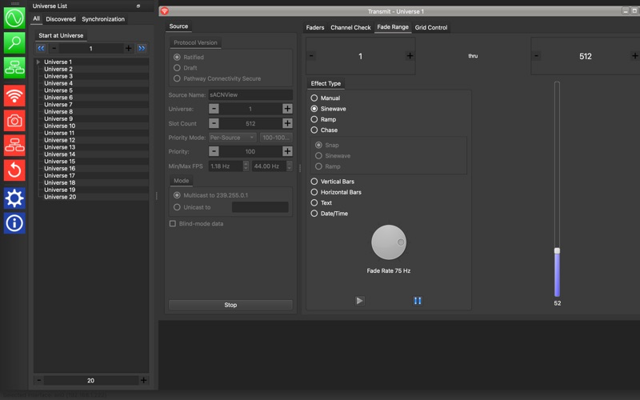Click the Source Name input field
Viewport: 640px width, 400px height.
point(250,95)
